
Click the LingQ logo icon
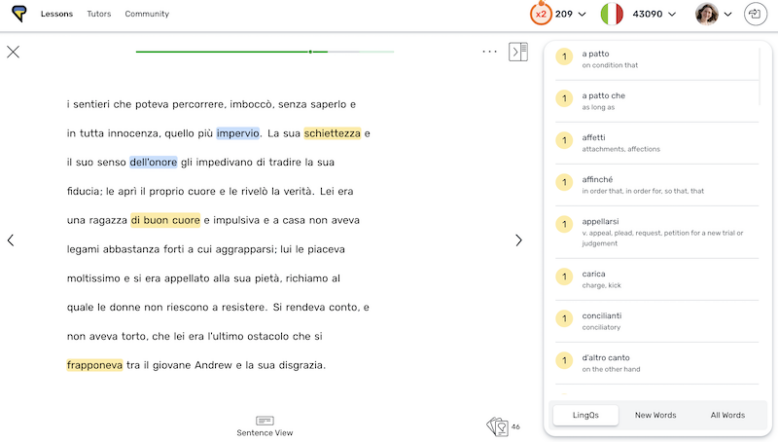(x=19, y=14)
